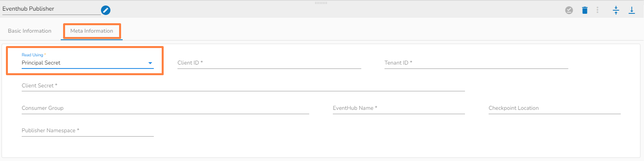Screen dimensions: 644x161
Task: Delete the component using the trash icon
Action: (585, 10)
